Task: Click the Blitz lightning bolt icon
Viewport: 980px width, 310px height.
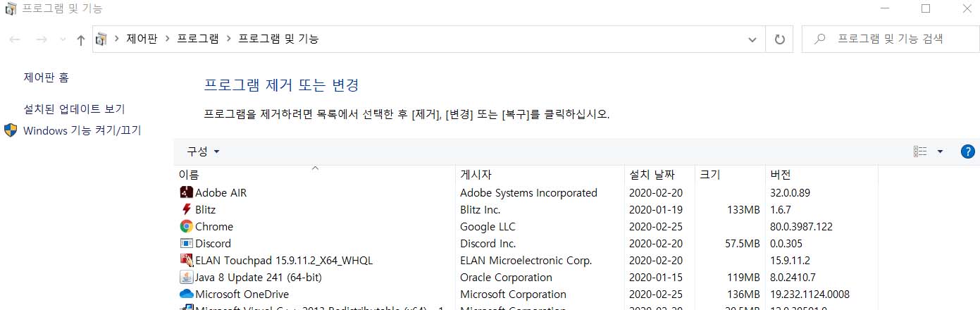Action: click(x=187, y=209)
